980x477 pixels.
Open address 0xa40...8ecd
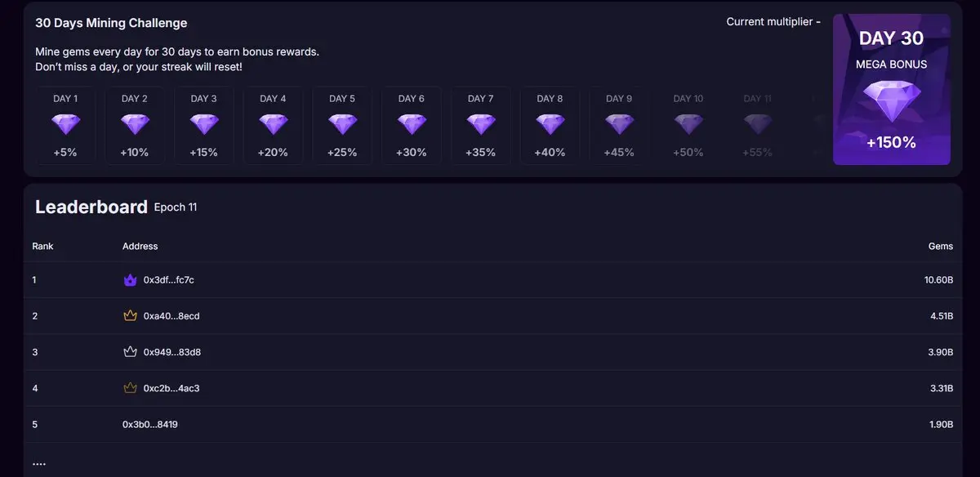coord(171,316)
